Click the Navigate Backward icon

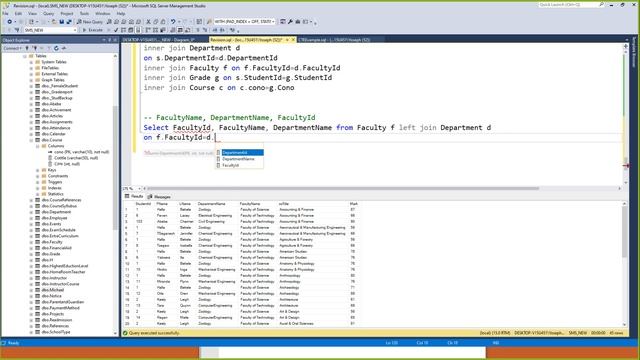(9, 22)
